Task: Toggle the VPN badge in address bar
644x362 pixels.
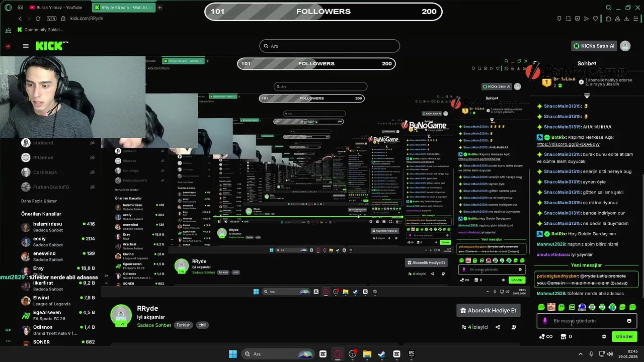Action: point(51,19)
